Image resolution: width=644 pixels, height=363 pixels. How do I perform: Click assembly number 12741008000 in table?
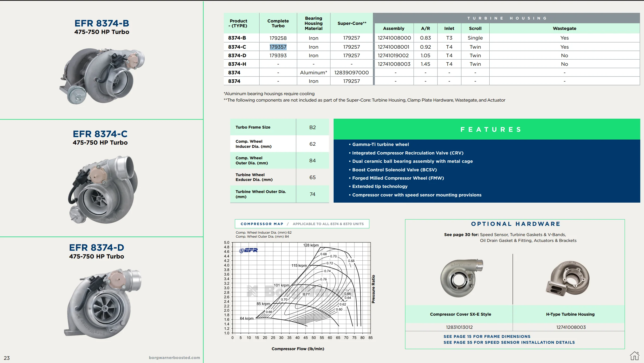click(x=394, y=38)
